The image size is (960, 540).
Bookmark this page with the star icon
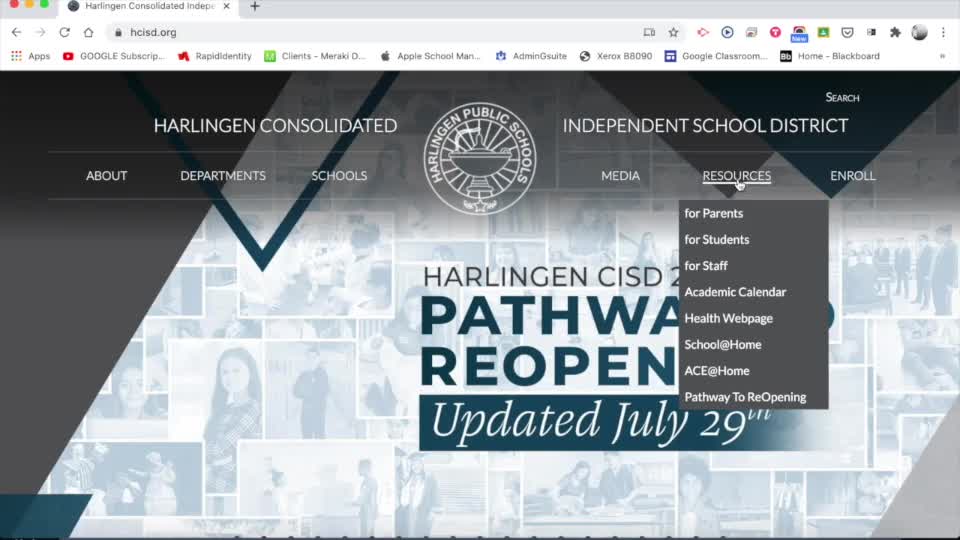coord(673,32)
